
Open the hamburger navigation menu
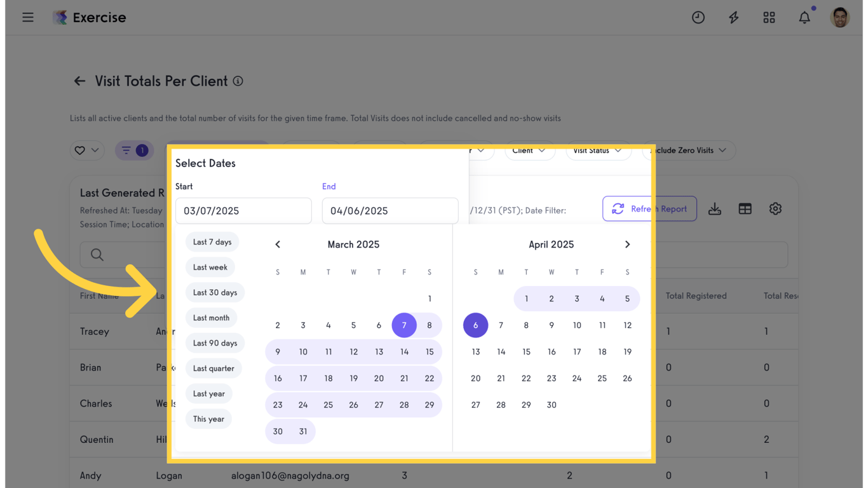point(27,17)
